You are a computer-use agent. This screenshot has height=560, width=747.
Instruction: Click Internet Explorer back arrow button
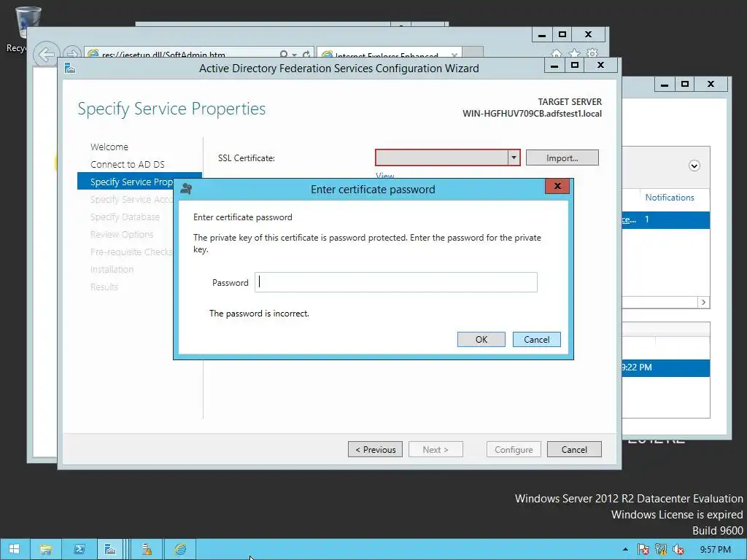46,54
